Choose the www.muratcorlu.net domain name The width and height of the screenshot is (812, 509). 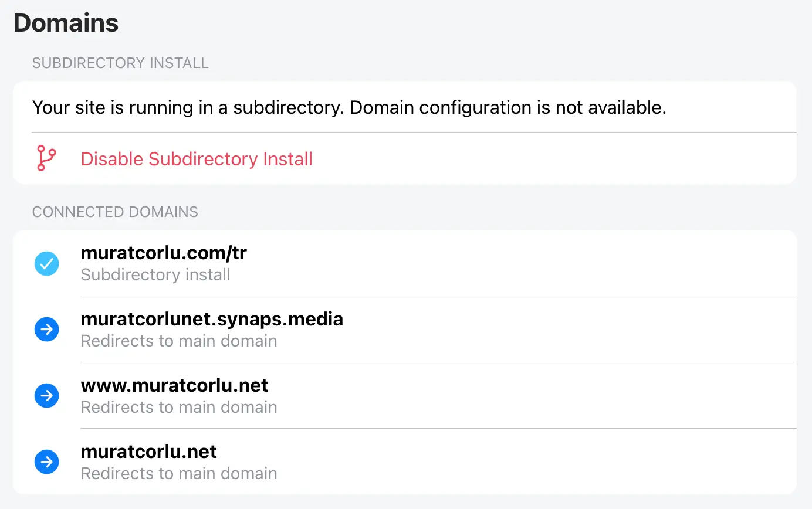pyautogui.click(x=174, y=385)
